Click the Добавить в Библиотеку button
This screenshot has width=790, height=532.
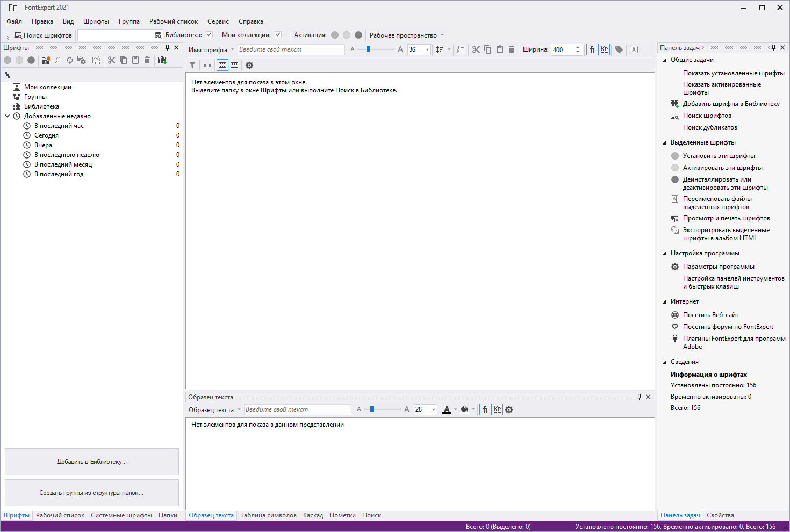92,462
